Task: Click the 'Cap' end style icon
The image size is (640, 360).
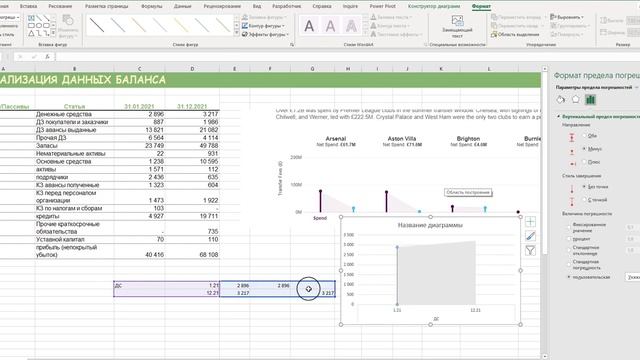Action: click(572, 202)
